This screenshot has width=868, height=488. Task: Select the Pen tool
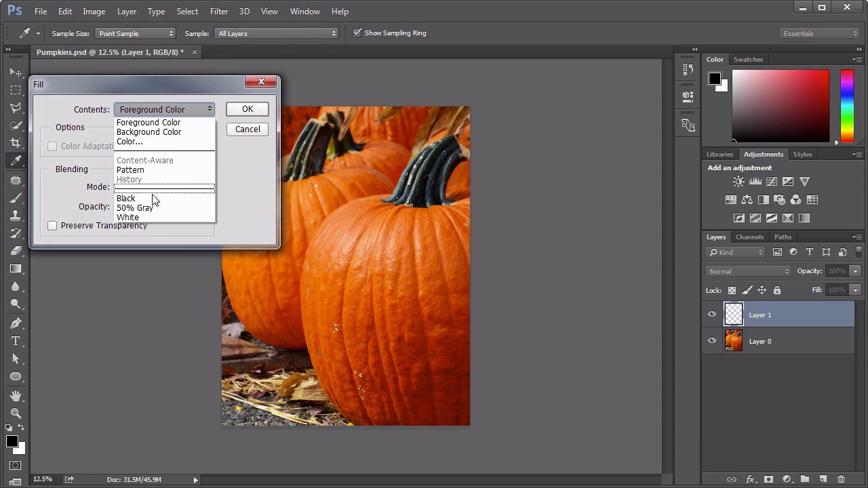15,323
